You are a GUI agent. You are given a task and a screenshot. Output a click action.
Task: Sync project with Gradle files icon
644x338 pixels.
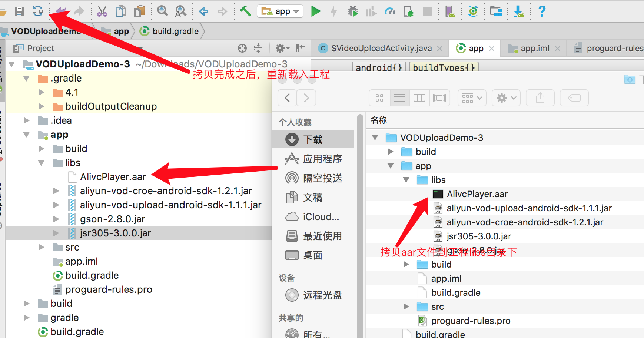pyautogui.click(x=473, y=11)
